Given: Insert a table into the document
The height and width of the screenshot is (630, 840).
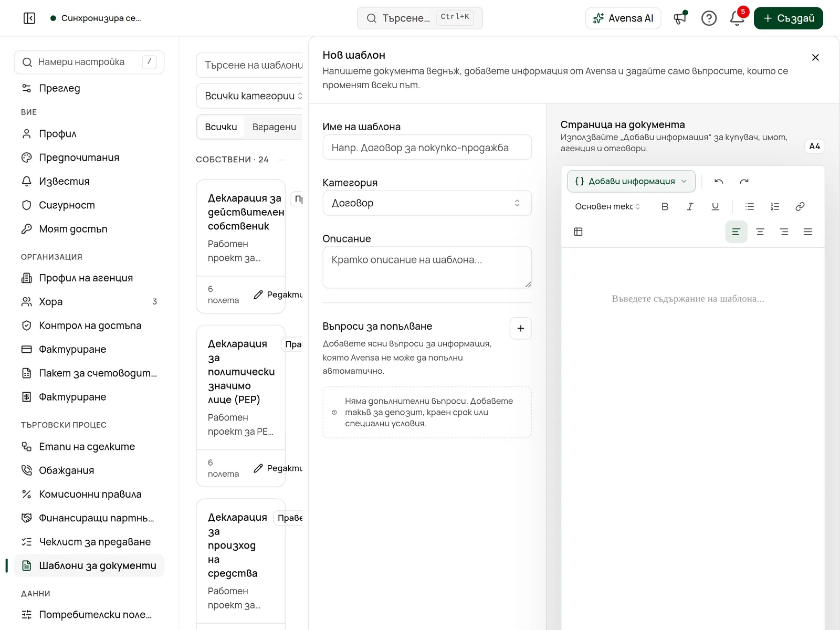Looking at the screenshot, I should (578, 232).
